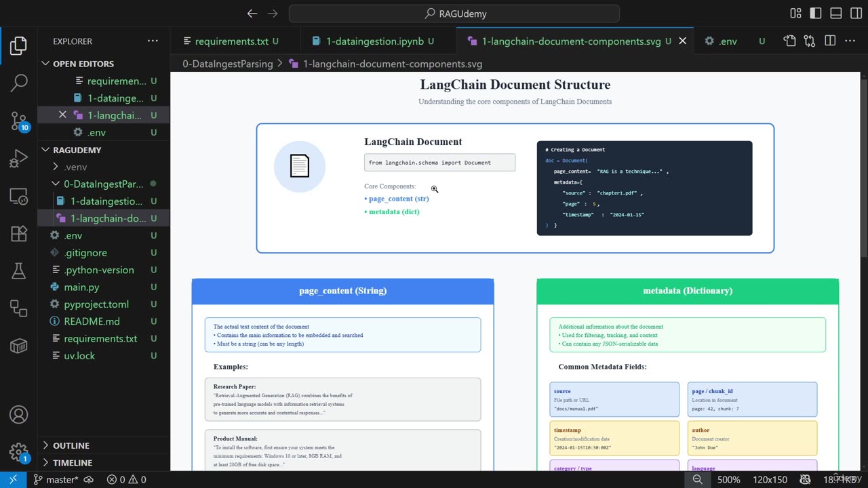Image resolution: width=868 pixels, height=488 pixels.
Task: Split the editor to the right
Action: point(830,41)
